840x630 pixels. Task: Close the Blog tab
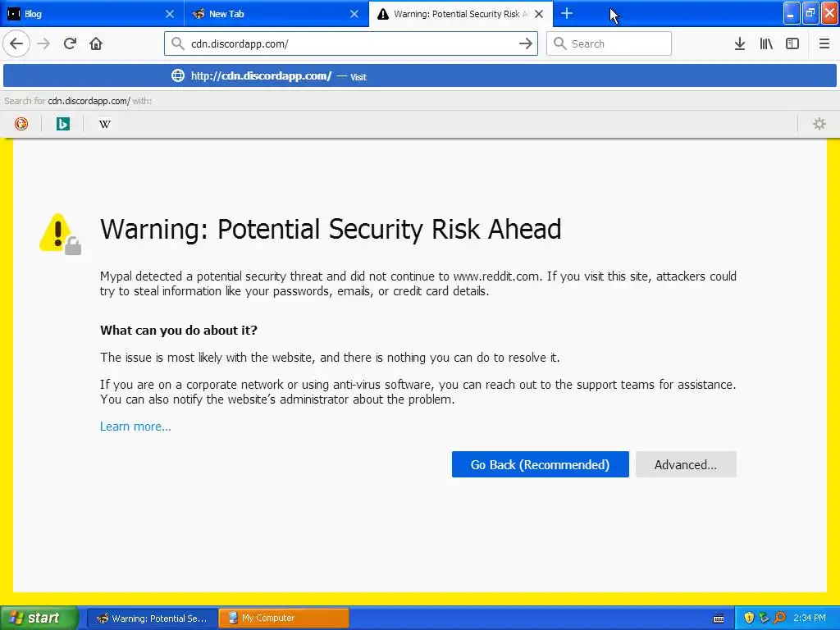169,14
